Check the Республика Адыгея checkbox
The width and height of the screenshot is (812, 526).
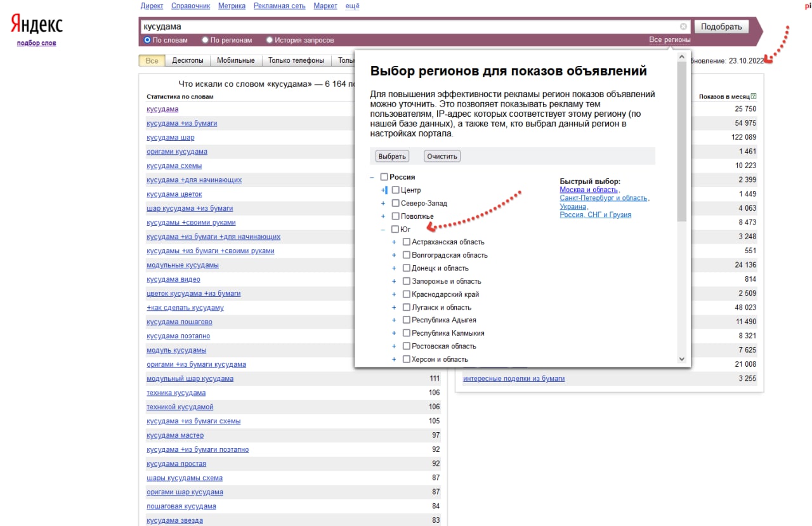(x=407, y=320)
